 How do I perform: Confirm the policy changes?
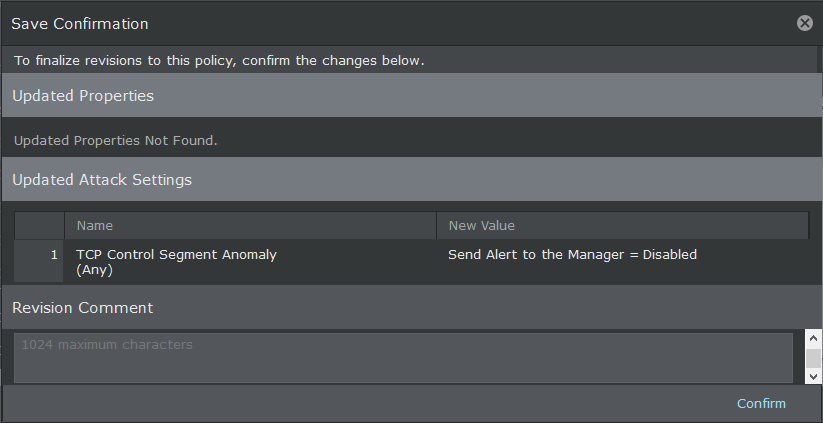click(761, 404)
